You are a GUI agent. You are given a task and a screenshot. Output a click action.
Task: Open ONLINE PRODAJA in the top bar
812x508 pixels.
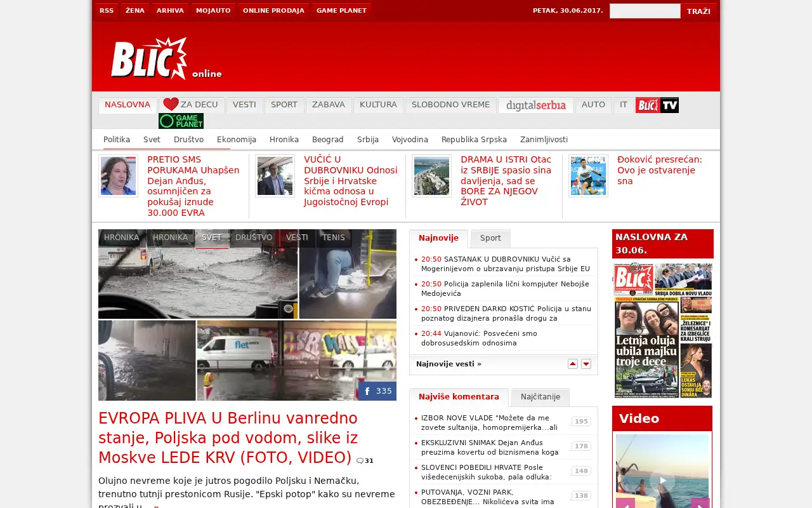(273, 11)
